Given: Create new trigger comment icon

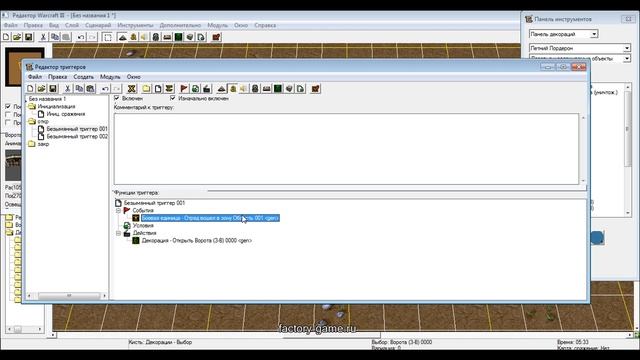Looking at the screenshot, I should click(169, 89).
